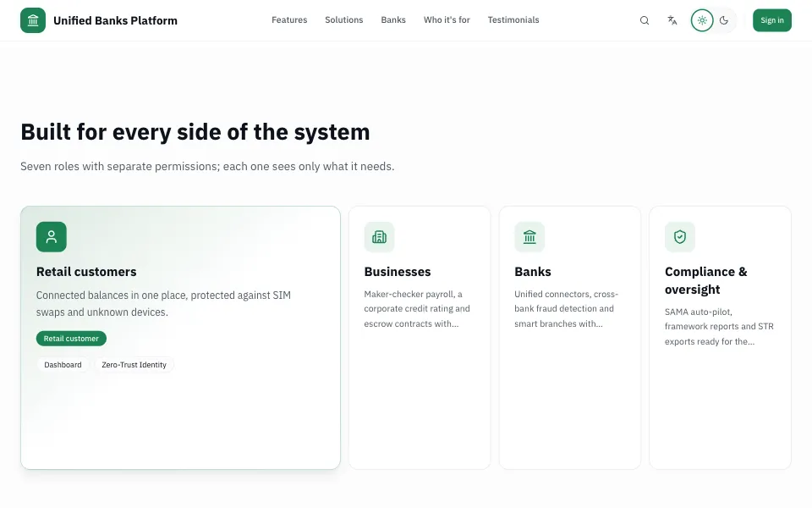Click 'Seven roles with separate permissions' subtitle
Viewport: 812px width, 508px height.
pyautogui.click(x=207, y=167)
